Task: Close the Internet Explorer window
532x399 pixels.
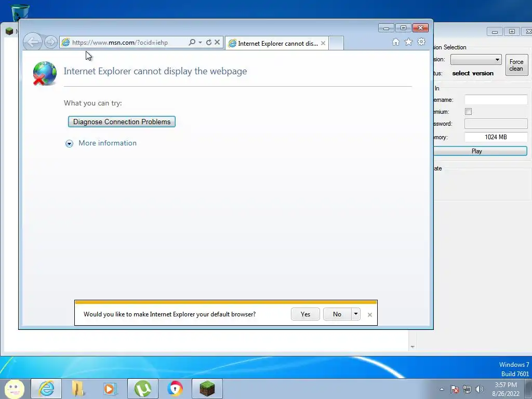Action: tap(420, 28)
